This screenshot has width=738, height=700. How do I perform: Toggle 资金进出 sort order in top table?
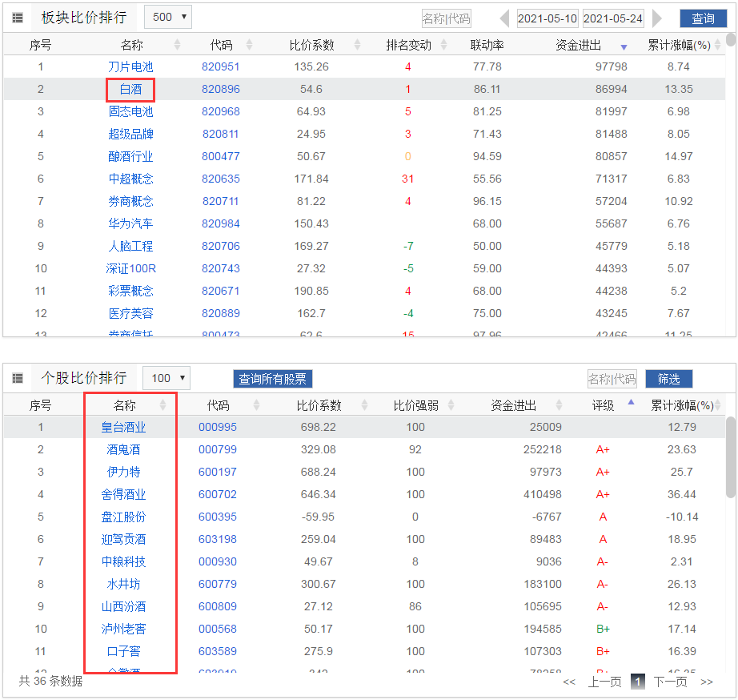[x=623, y=45]
